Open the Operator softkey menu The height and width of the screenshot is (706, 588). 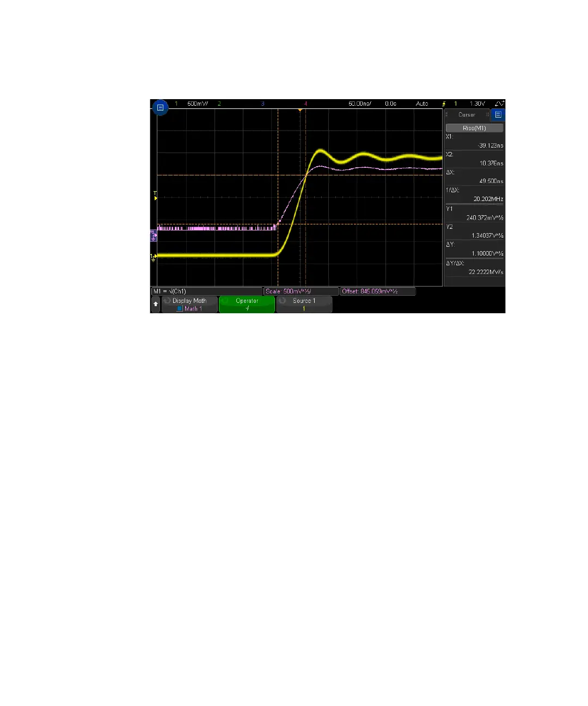(247, 305)
